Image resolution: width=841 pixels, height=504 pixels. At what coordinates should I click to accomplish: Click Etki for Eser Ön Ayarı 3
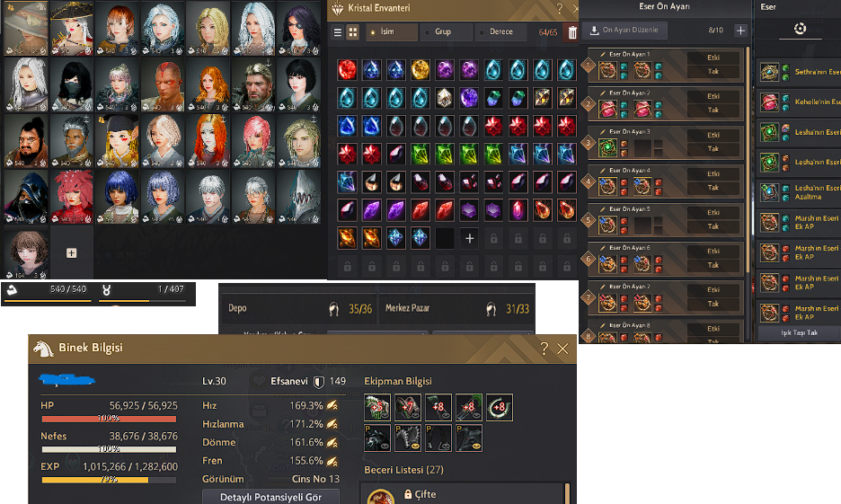coord(713,135)
